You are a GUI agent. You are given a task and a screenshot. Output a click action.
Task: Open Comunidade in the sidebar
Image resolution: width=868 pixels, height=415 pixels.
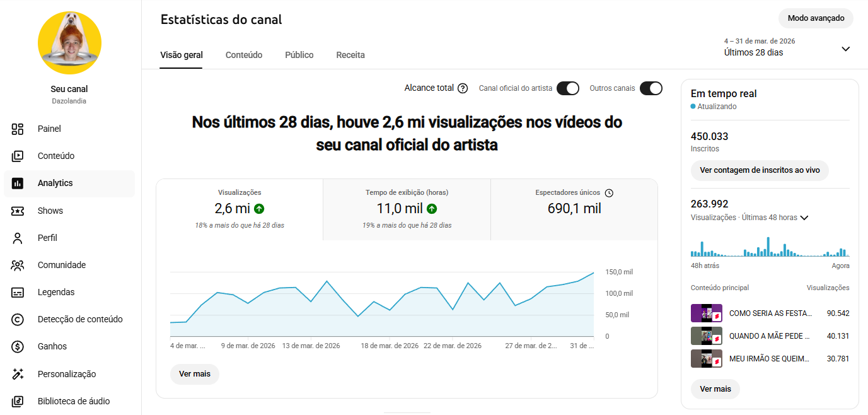coord(69,265)
